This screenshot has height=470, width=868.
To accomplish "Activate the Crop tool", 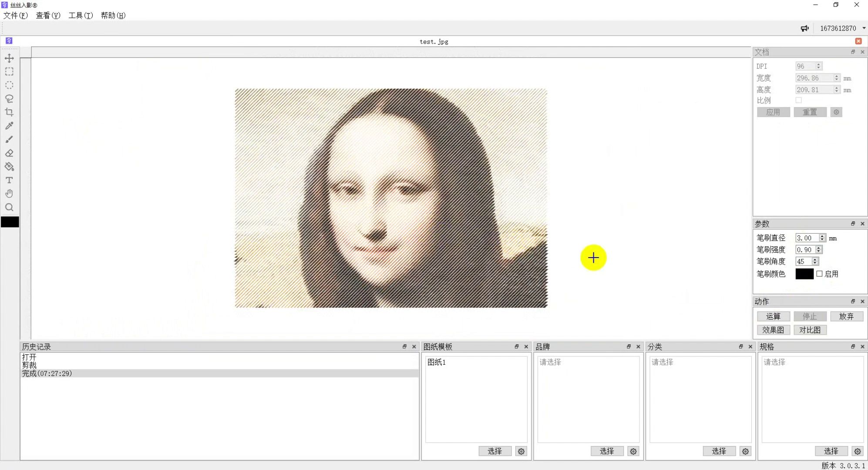I will tap(9, 112).
